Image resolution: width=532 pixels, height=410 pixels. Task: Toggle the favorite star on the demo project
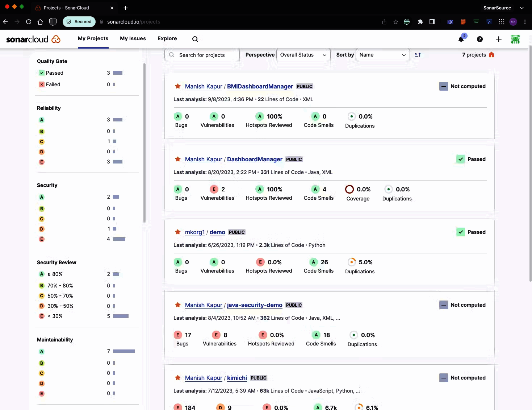pos(177,232)
